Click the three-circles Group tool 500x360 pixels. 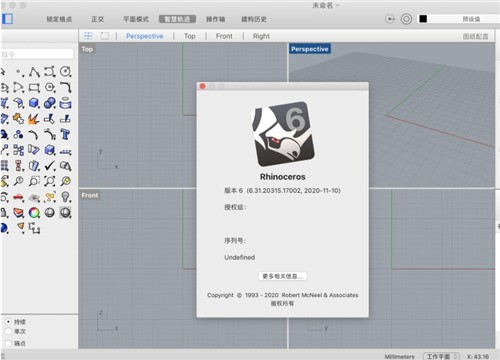19,134
